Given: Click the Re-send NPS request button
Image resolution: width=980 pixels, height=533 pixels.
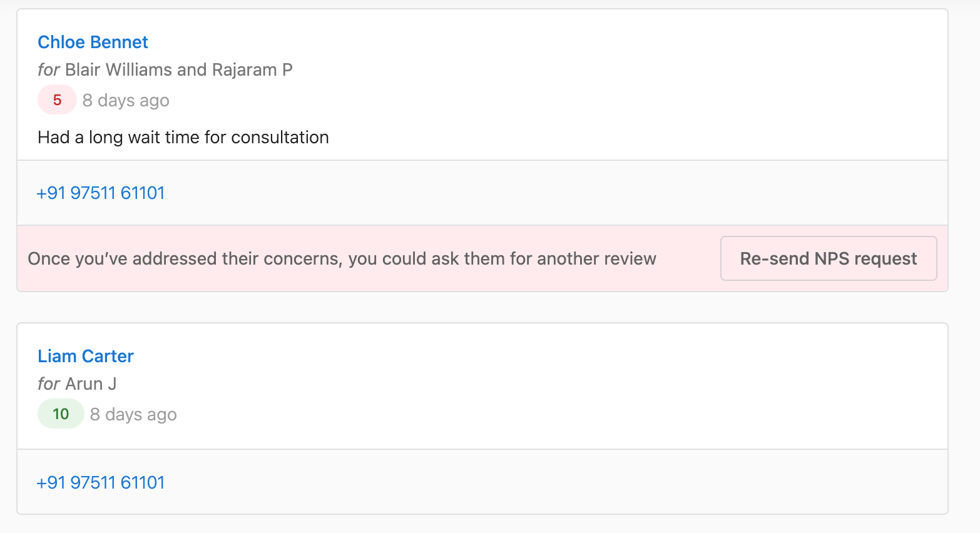Looking at the screenshot, I should 829,258.
